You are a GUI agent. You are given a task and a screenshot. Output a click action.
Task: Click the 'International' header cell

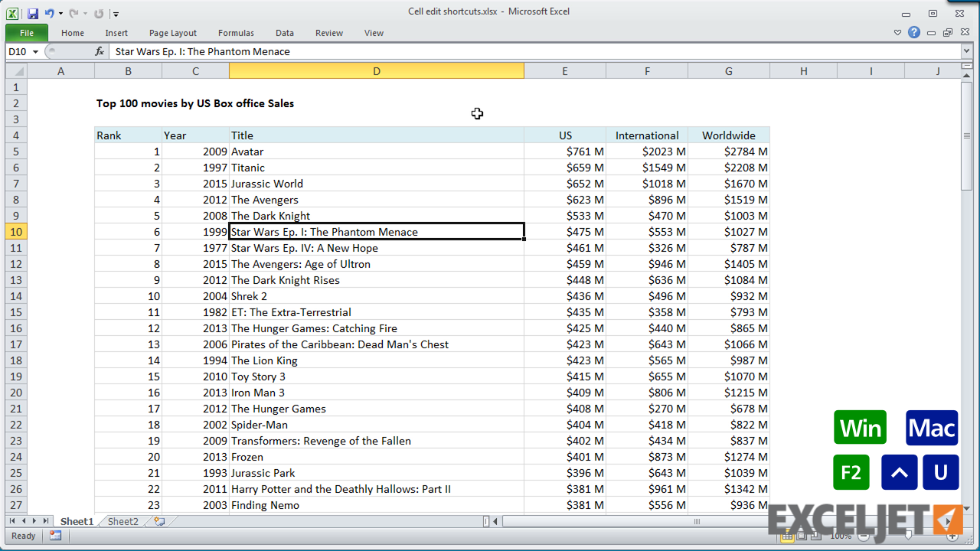(647, 135)
